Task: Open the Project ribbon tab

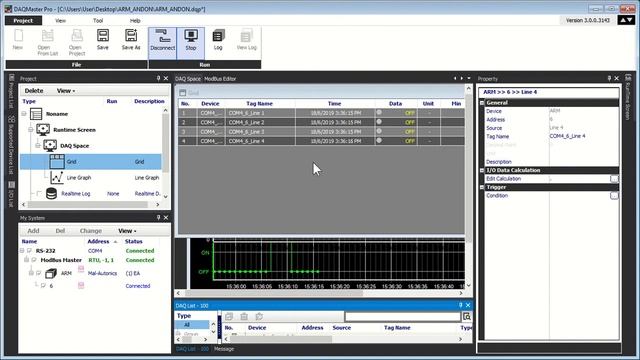Action: coord(23,20)
